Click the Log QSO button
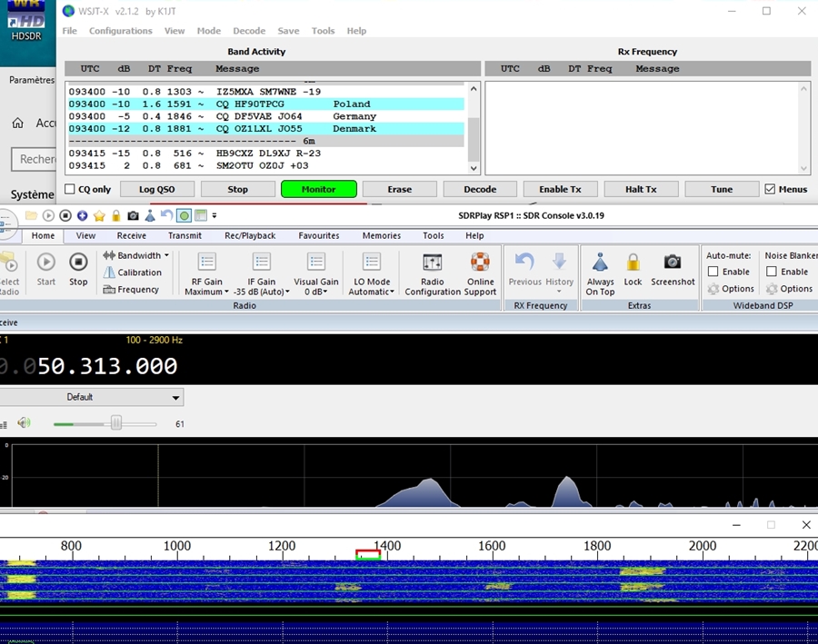Image resolution: width=818 pixels, height=644 pixels. coord(157,189)
